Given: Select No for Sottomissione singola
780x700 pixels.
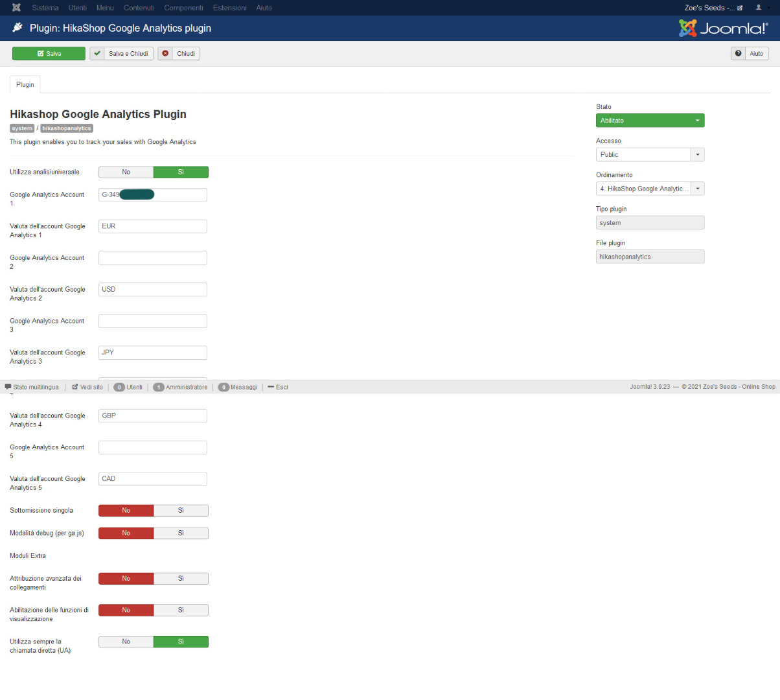Looking at the screenshot, I should coord(126,511).
